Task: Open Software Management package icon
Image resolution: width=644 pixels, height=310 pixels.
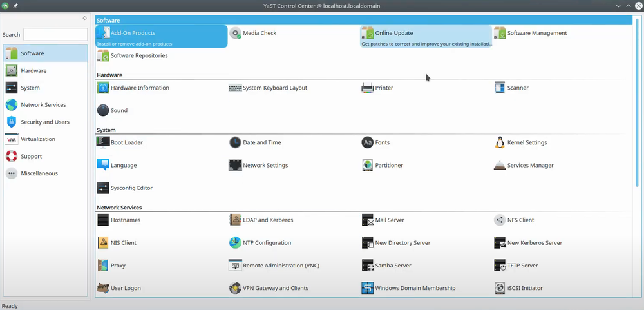Action: tap(500, 33)
